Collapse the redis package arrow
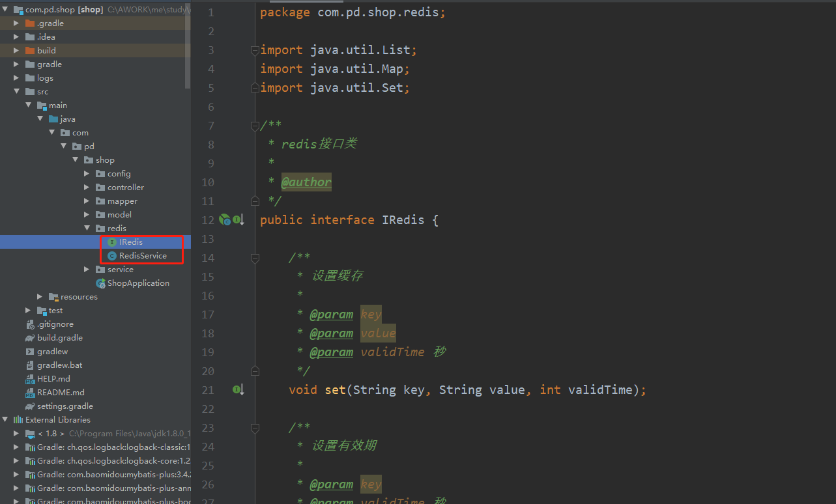 tap(87, 229)
